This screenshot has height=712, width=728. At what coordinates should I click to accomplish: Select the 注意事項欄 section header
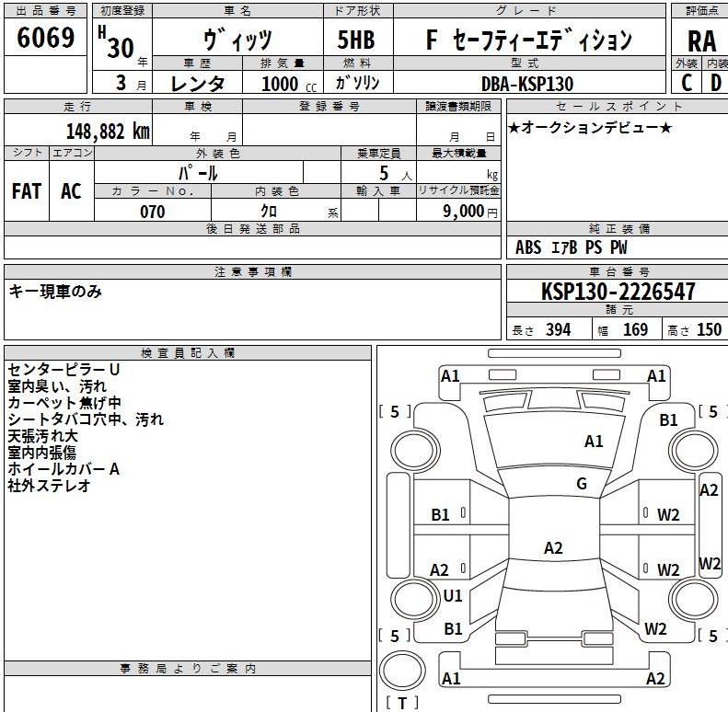coord(252,272)
